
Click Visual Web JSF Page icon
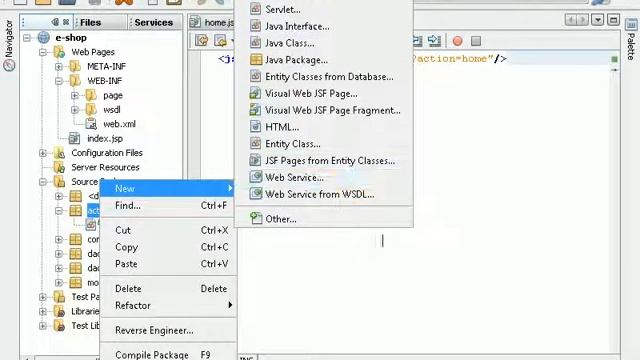coord(255,93)
